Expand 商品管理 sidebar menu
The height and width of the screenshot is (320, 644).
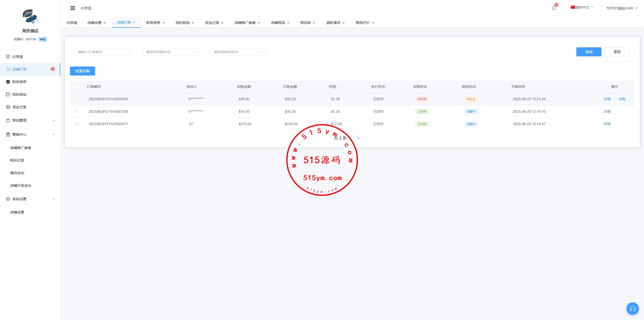click(30, 120)
